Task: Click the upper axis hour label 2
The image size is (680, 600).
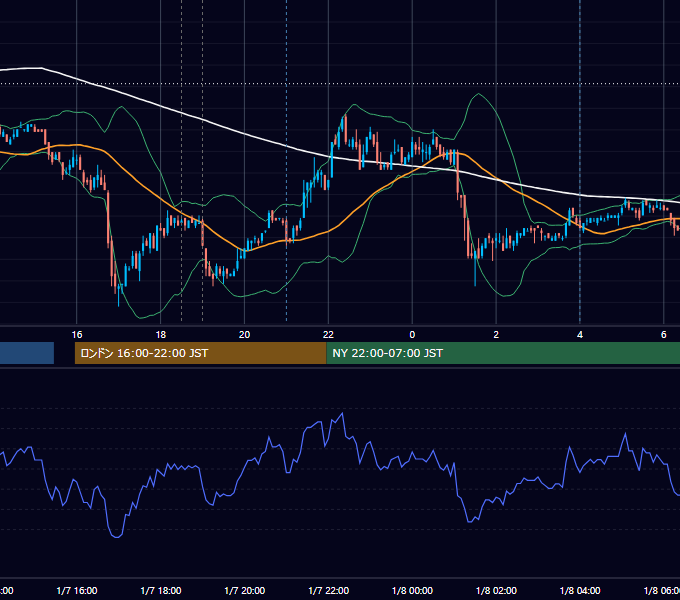Action: point(496,334)
